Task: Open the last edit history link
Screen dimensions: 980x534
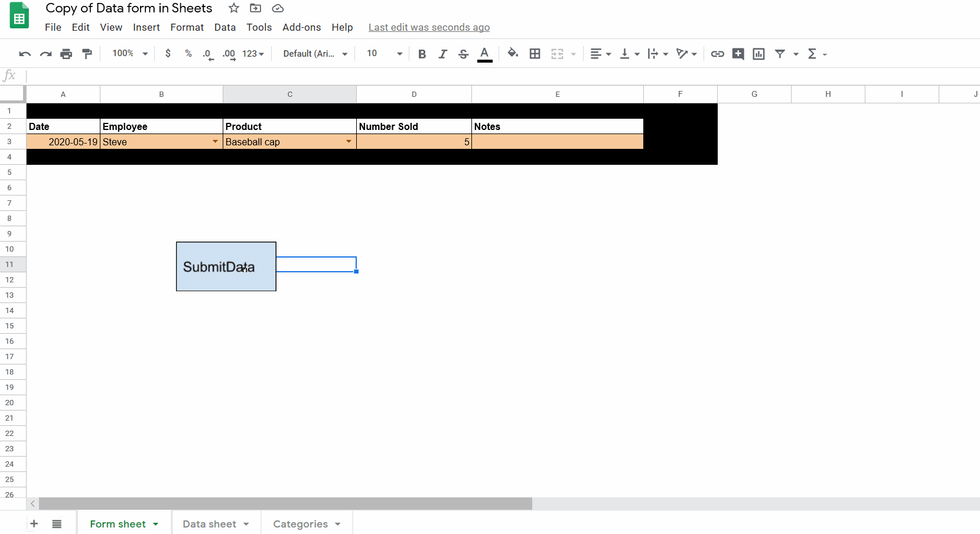Action: pos(429,27)
